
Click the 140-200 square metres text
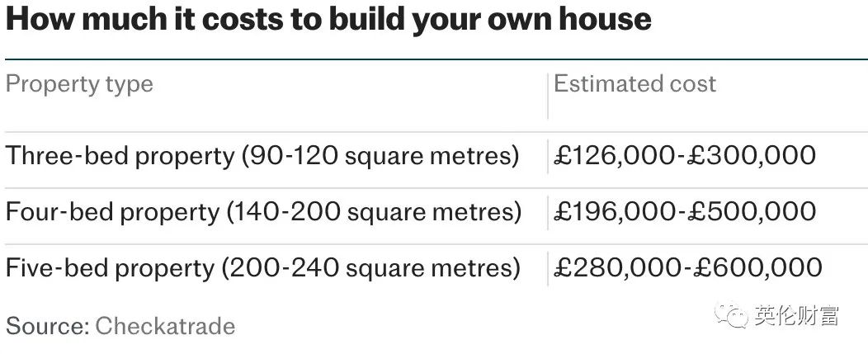click(378, 212)
